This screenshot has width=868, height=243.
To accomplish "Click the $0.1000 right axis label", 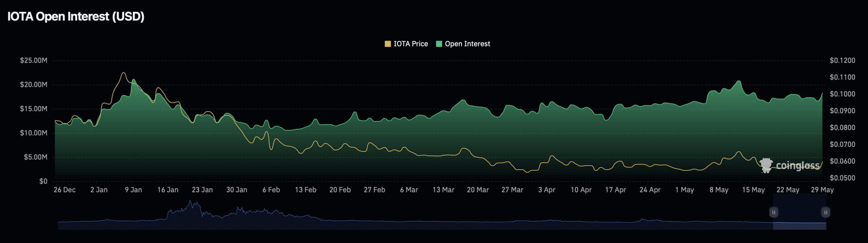I will [843, 94].
